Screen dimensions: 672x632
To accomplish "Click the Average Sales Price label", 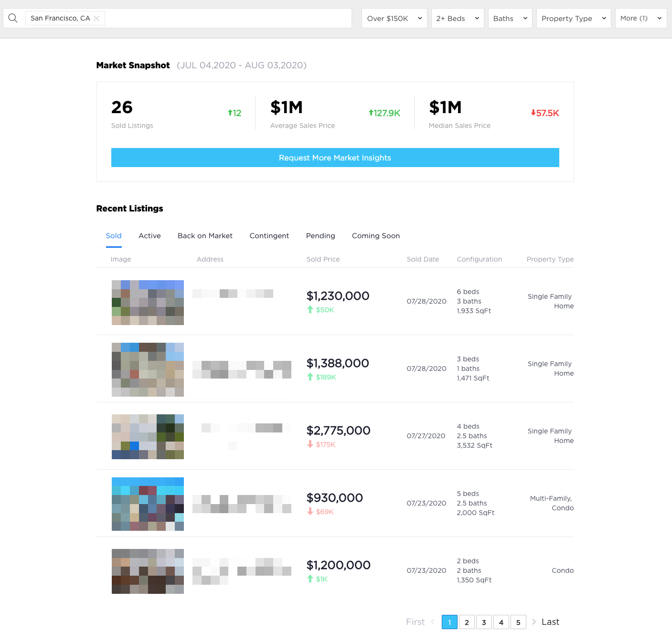I will (x=302, y=126).
